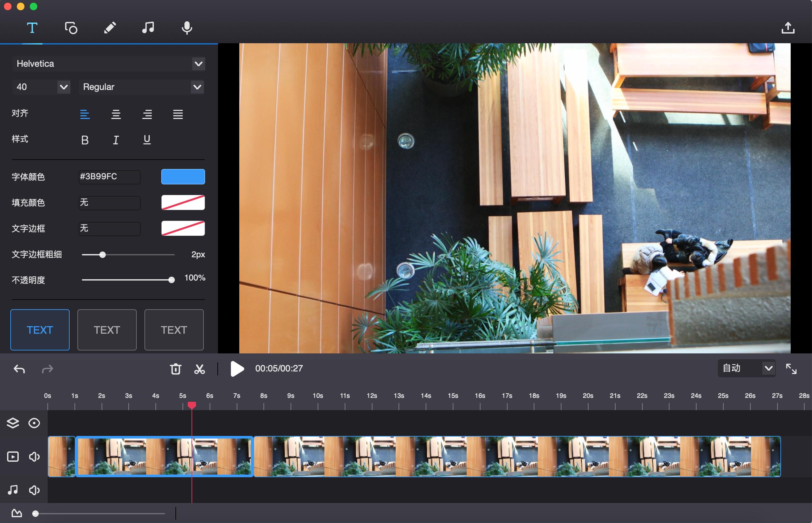Image resolution: width=812 pixels, height=523 pixels.
Task: Open the music note audio tool
Action: 148,27
